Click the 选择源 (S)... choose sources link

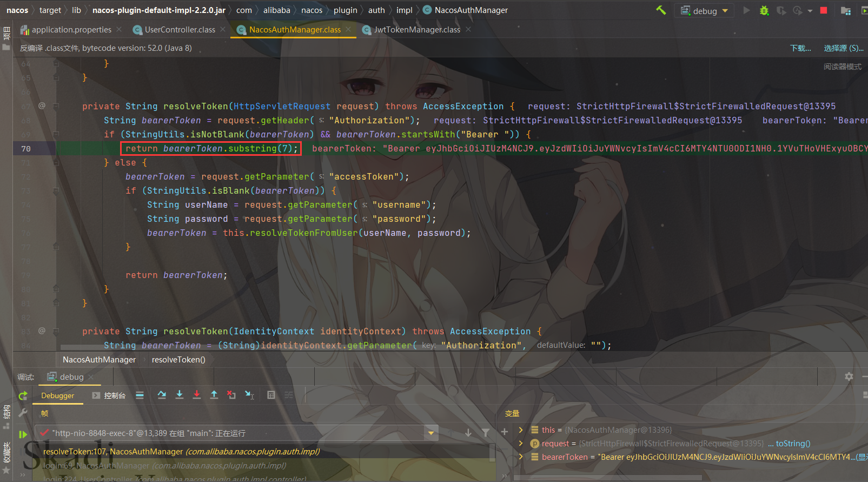(844, 48)
